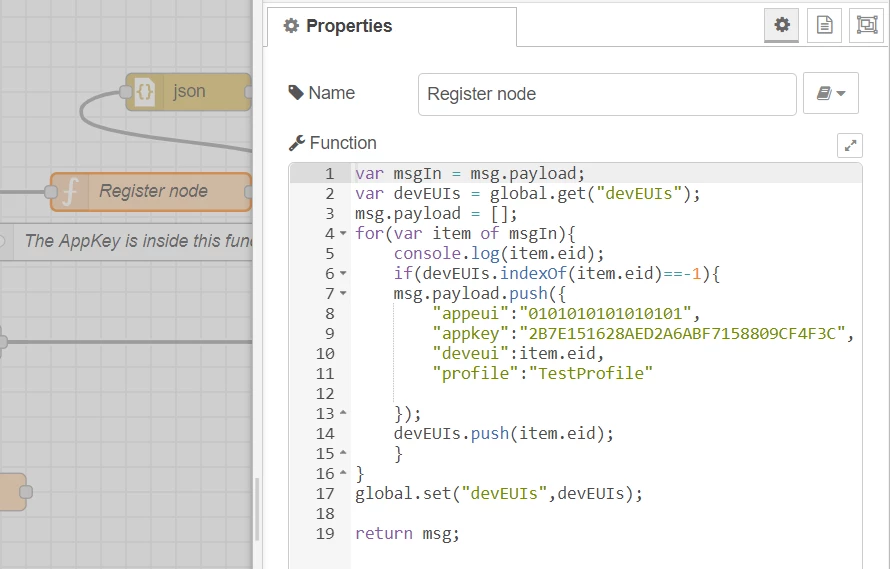This screenshot has width=890, height=569.
Task: Click the fold end marker on line 13
Action: click(x=343, y=413)
